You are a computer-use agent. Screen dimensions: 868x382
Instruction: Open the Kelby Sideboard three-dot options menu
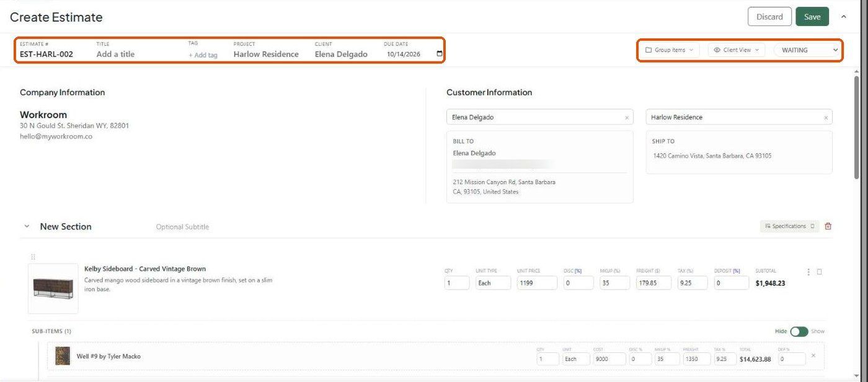coord(808,272)
